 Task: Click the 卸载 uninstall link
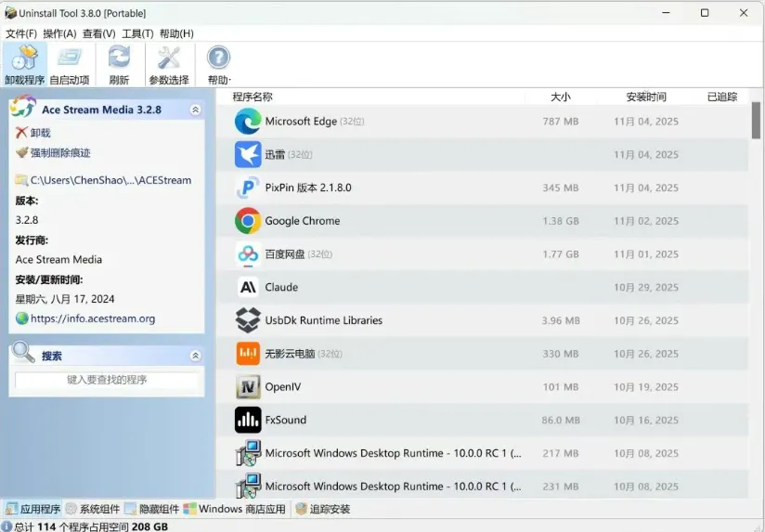[x=41, y=133]
